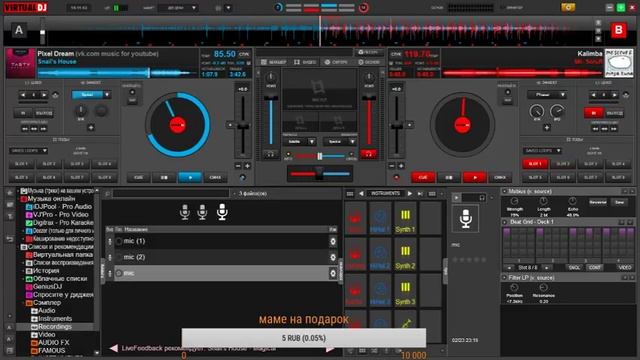Go to next sampler bank after INSTRUMENTS

pyautogui.click(x=409, y=193)
